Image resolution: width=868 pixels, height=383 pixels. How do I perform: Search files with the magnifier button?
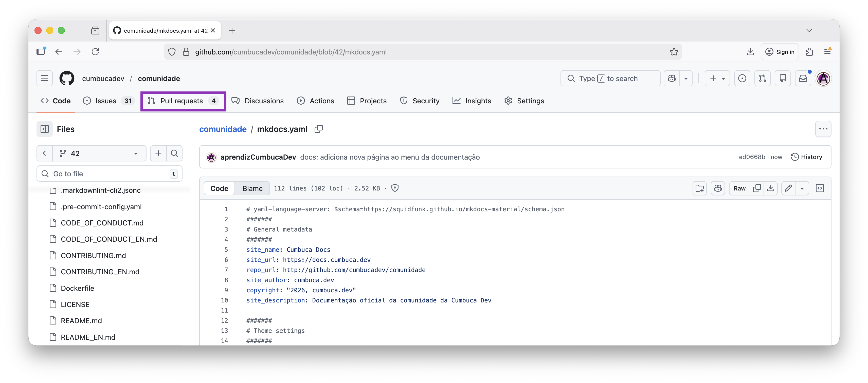(x=174, y=154)
